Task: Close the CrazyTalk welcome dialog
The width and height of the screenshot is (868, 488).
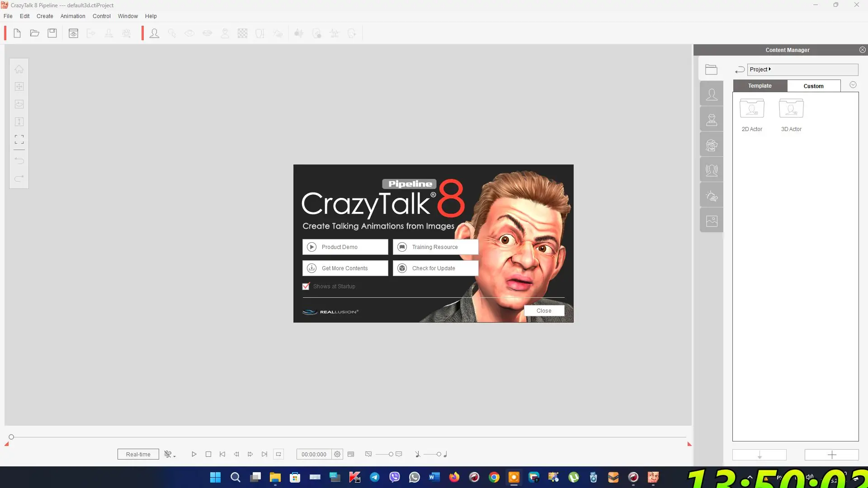Action: point(544,311)
